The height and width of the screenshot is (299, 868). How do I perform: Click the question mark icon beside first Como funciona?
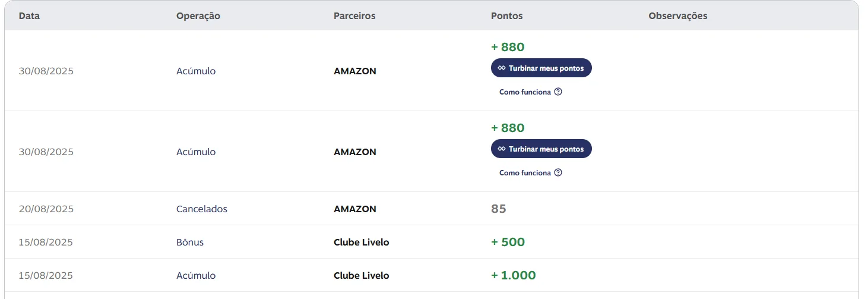pyautogui.click(x=557, y=92)
